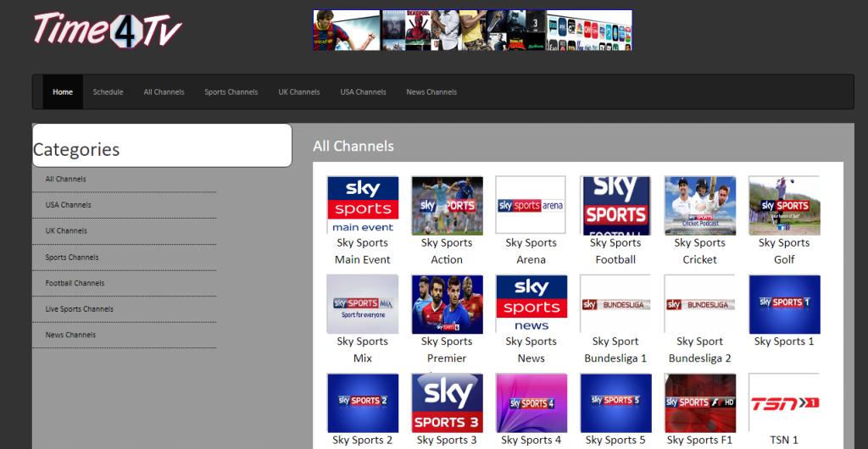Click the Sky Sports News caption
This screenshot has height=449, width=868.
pyautogui.click(x=531, y=350)
